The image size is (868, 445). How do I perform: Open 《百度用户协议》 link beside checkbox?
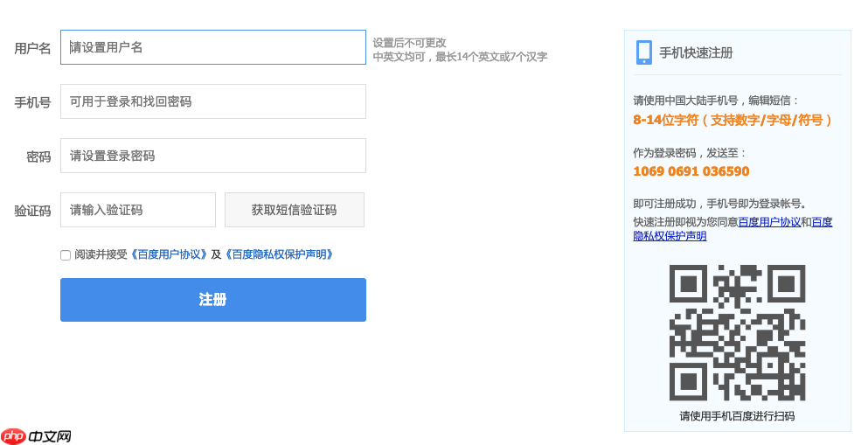click(169, 254)
